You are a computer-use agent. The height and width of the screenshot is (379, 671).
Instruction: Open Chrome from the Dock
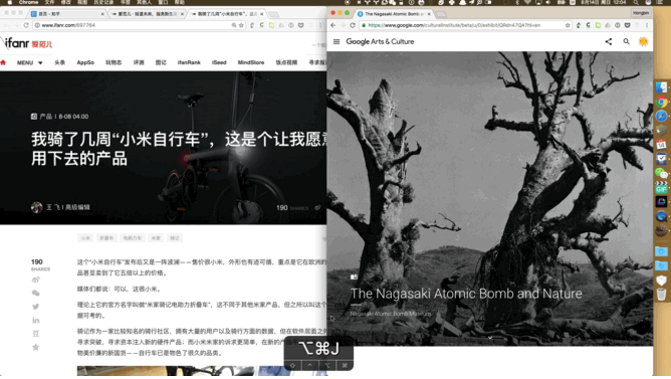point(661,102)
